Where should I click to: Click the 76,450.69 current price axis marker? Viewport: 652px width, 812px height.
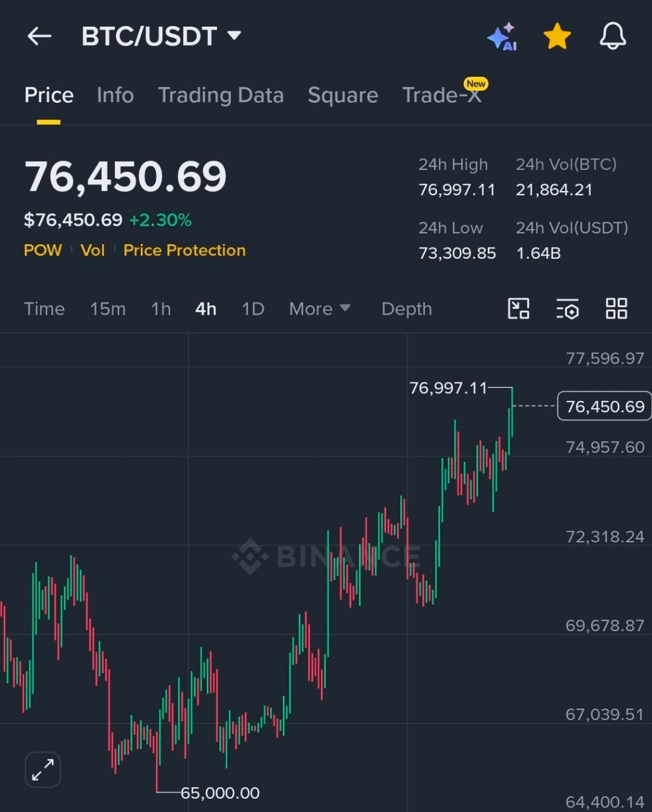click(604, 407)
